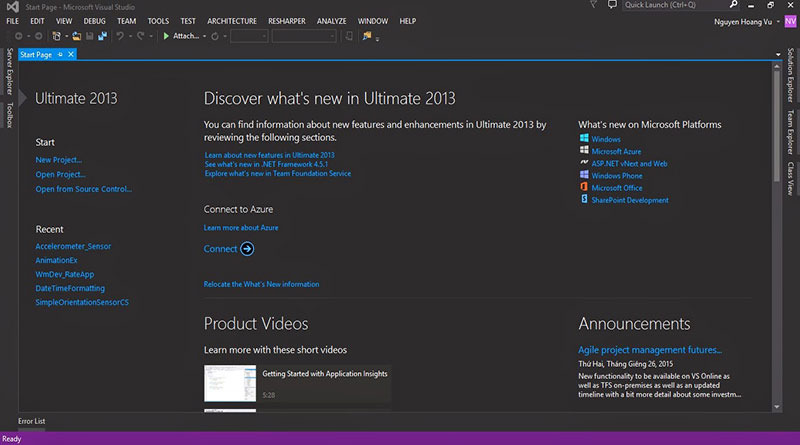This screenshot has width=800, height=445.
Task: Open the toolbar options overflow arrow
Action: pyautogui.click(x=377, y=39)
